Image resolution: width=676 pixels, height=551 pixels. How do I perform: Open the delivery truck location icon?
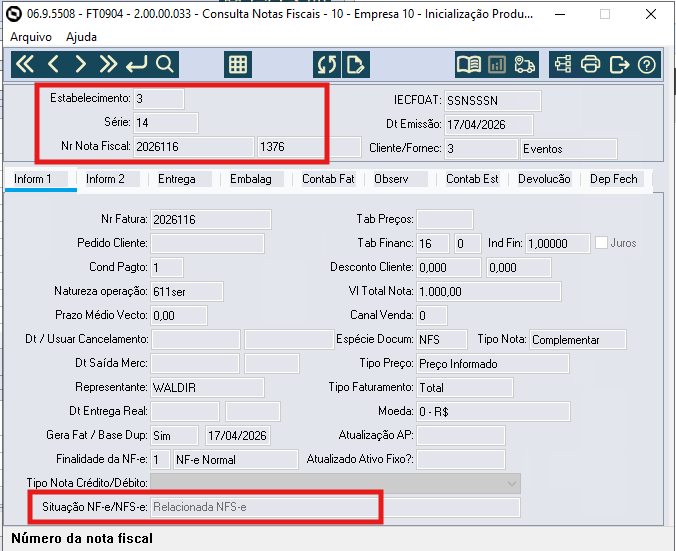(x=524, y=65)
